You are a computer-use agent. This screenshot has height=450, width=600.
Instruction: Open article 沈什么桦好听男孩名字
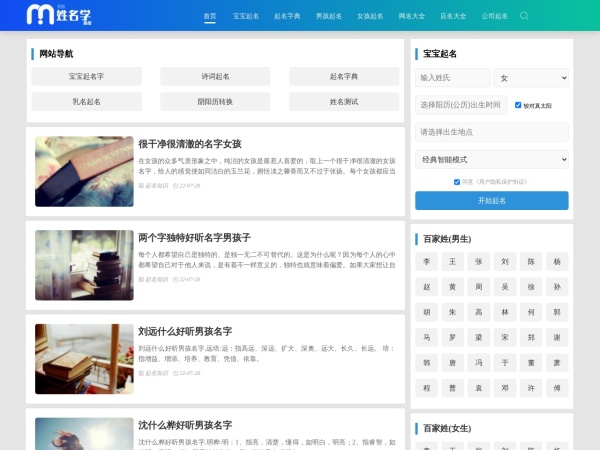coord(185,426)
